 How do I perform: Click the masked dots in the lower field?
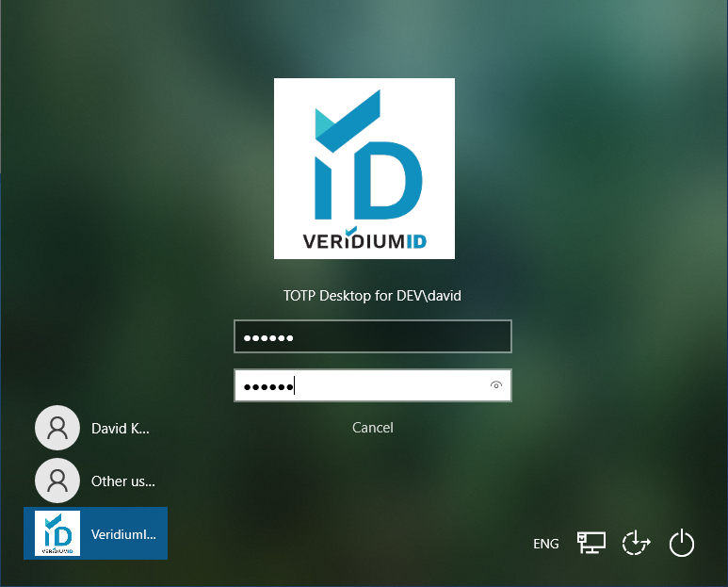click(x=268, y=386)
